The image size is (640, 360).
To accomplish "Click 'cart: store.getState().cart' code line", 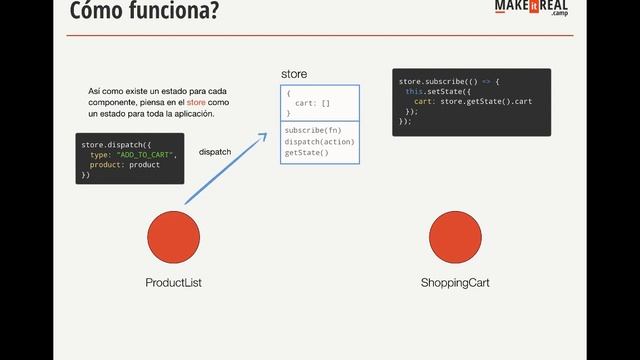I will 473,101.
